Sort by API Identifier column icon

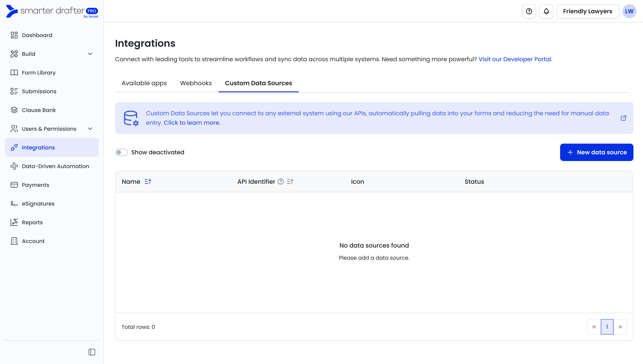pos(290,182)
